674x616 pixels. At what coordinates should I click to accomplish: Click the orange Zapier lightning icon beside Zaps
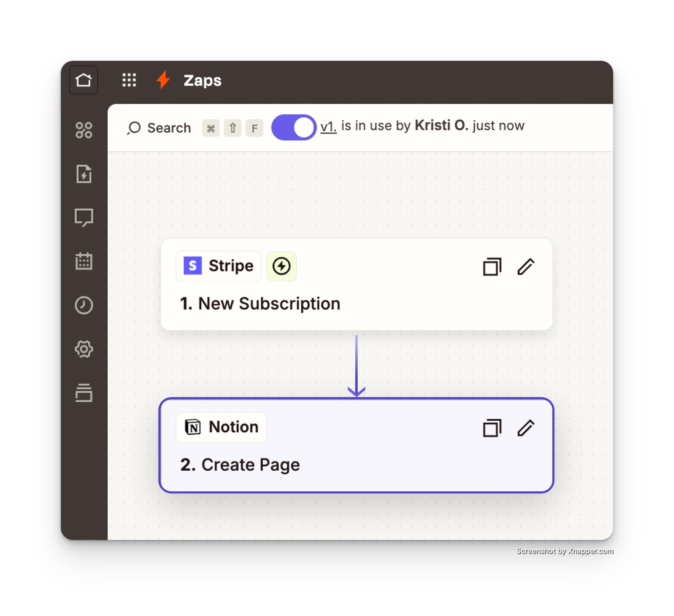pyautogui.click(x=163, y=80)
